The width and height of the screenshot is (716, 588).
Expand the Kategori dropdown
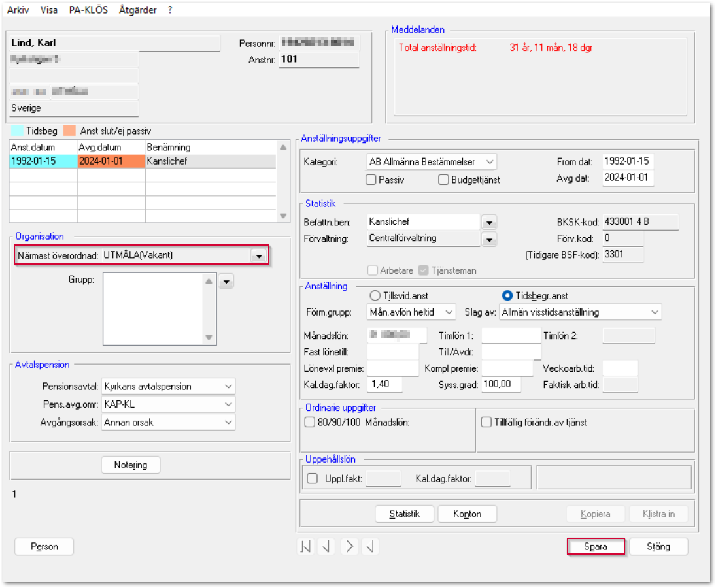click(x=490, y=161)
